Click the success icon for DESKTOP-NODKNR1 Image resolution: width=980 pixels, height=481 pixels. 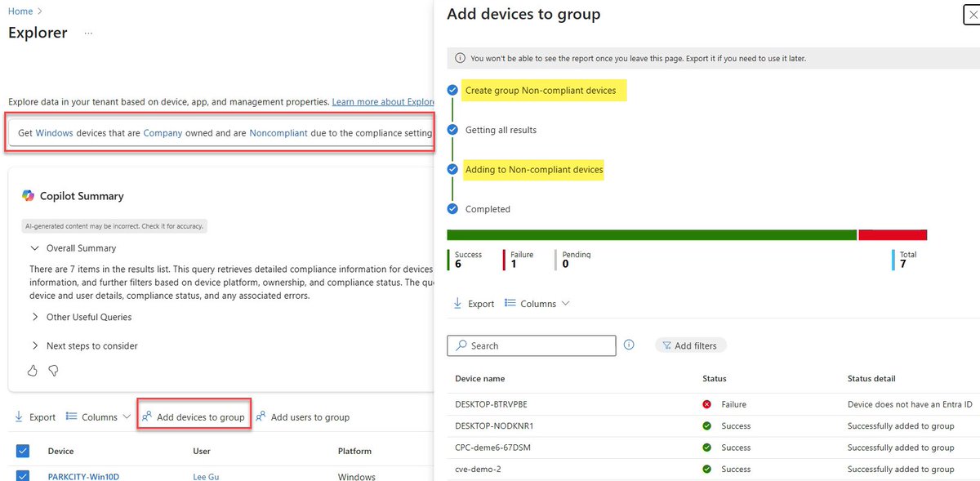pos(706,425)
